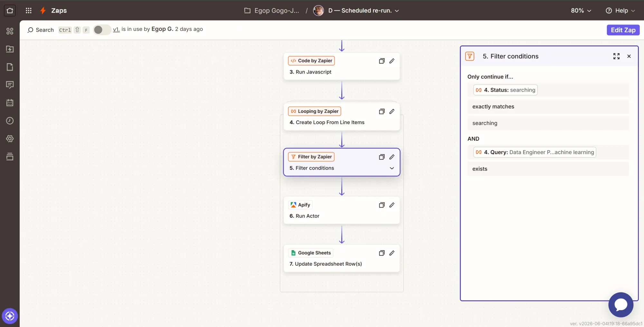Click the '4. Query: Data Engineer' field pill

[x=535, y=152]
